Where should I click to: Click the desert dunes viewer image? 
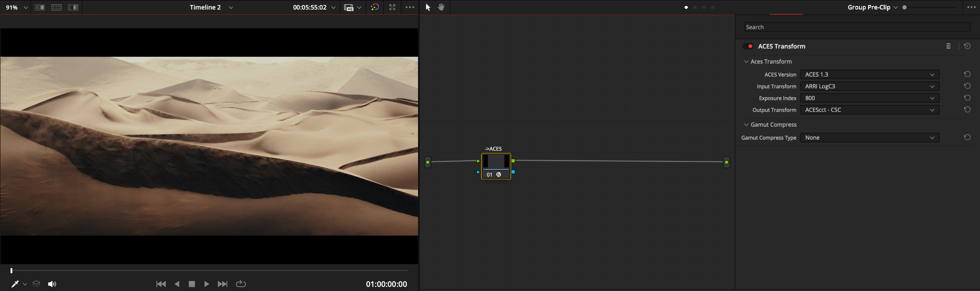point(209,146)
